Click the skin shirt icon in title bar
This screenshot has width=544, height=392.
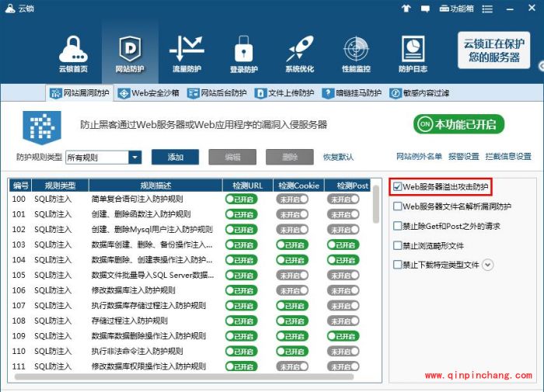[406, 9]
